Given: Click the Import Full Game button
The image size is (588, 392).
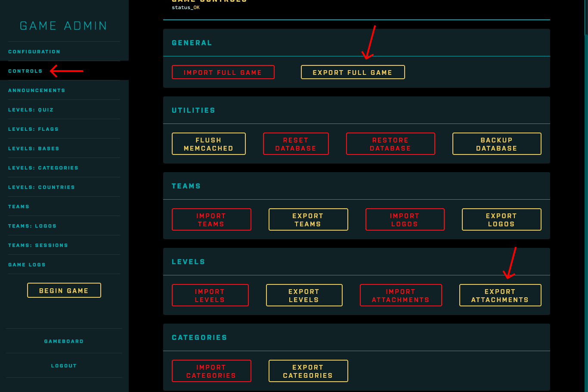Looking at the screenshot, I should point(223,72).
